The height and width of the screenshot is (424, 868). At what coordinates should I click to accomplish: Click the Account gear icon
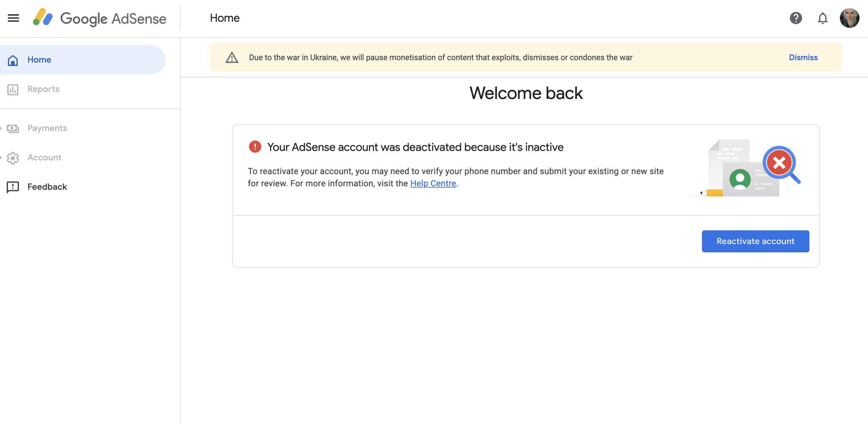point(13,158)
